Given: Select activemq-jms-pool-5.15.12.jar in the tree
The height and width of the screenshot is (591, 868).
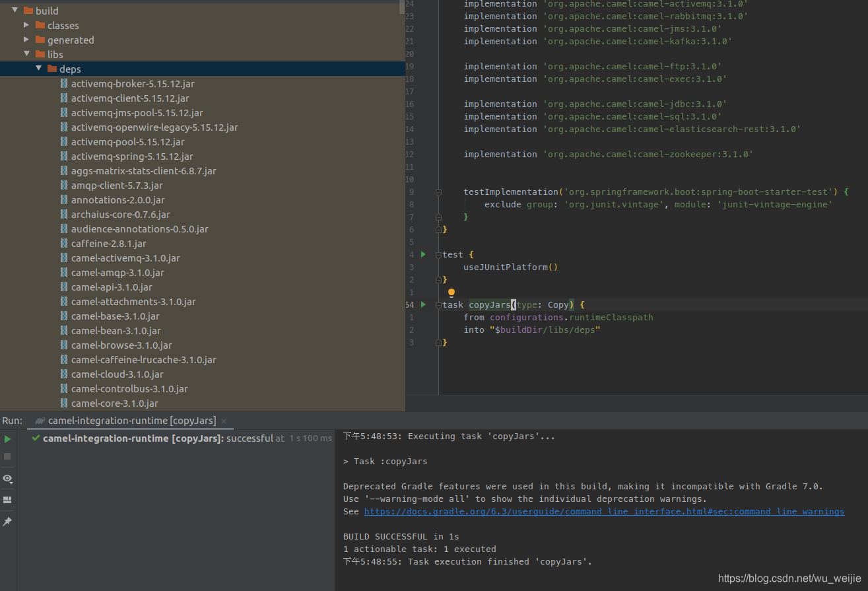Looking at the screenshot, I should tap(137, 113).
